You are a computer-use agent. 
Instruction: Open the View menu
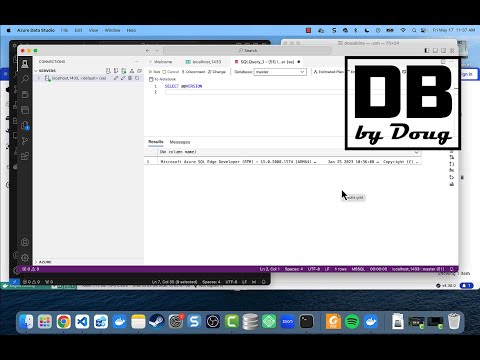93,30
